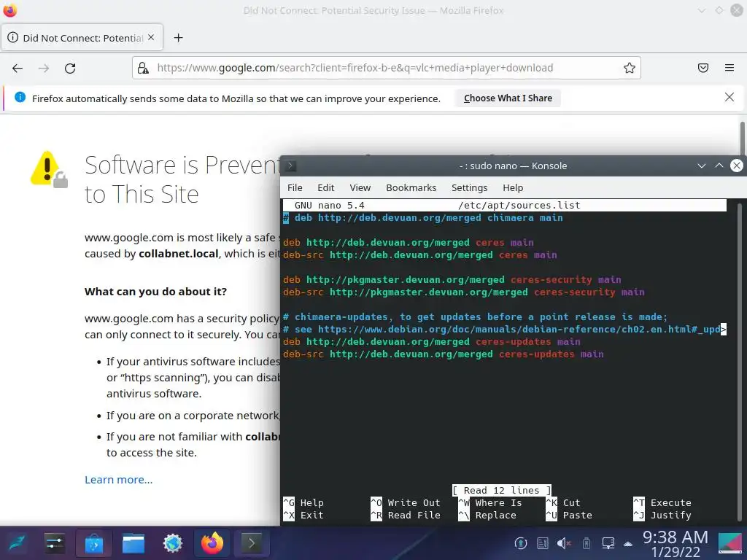Click the show desktop corner icon
Image resolution: width=747 pixels, height=560 pixels.
[x=730, y=543]
